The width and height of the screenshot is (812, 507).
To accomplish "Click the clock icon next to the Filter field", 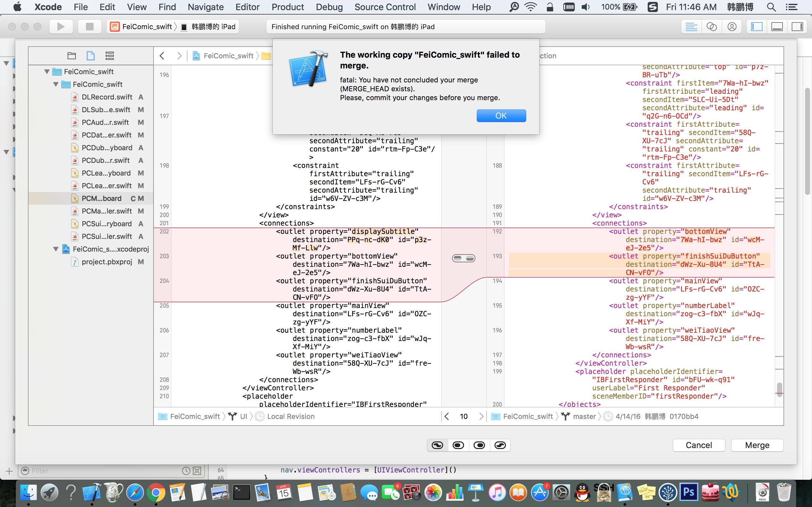I will pyautogui.click(x=186, y=471).
